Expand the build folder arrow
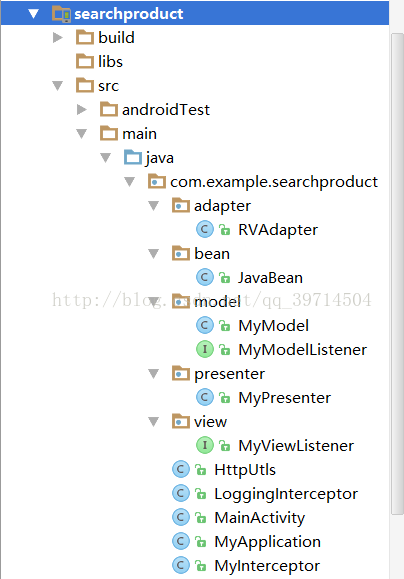404x579 pixels. tap(57, 37)
